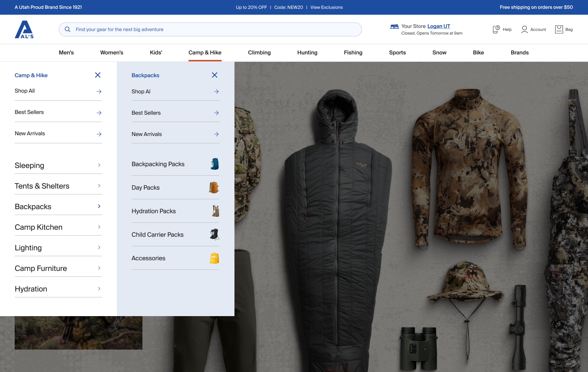Screen dimensions: 588x372
Task: Open the Fishing menu
Action: pos(353,53)
